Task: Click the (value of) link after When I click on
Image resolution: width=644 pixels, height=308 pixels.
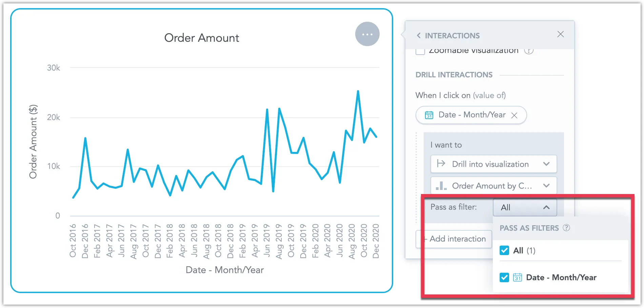Action: [x=488, y=95]
